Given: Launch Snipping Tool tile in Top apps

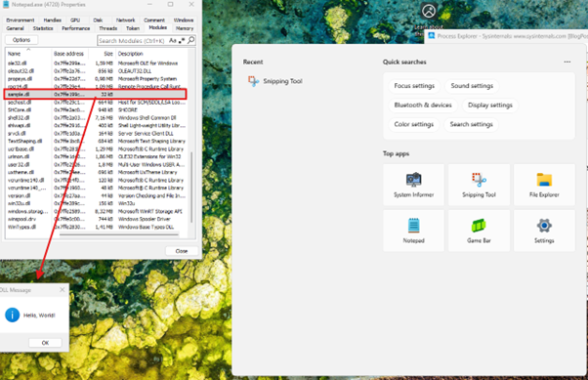Looking at the screenshot, I should (x=479, y=185).
